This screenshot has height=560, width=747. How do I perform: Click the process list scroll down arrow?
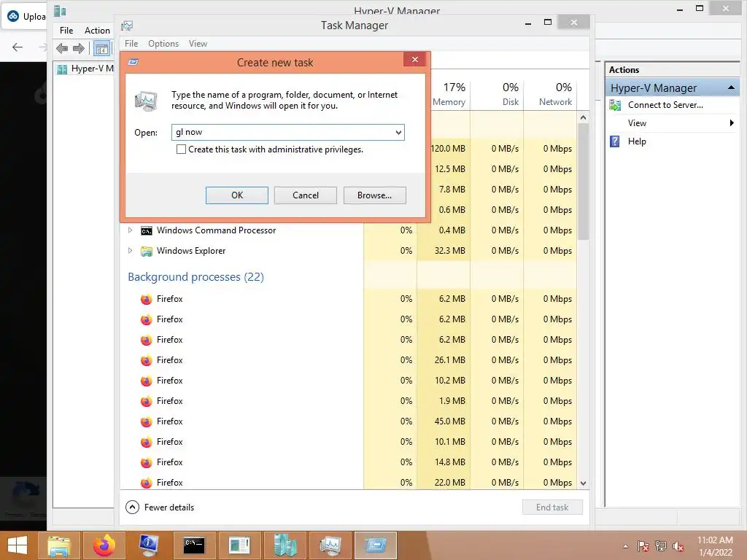pyautogui.click(x=583, y=483)
